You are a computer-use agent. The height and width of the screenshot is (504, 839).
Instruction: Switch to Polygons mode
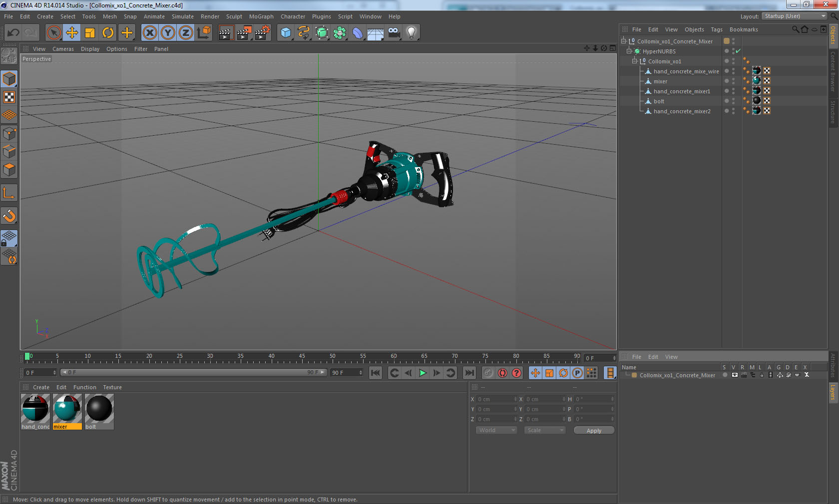click(x=9, y=170)
